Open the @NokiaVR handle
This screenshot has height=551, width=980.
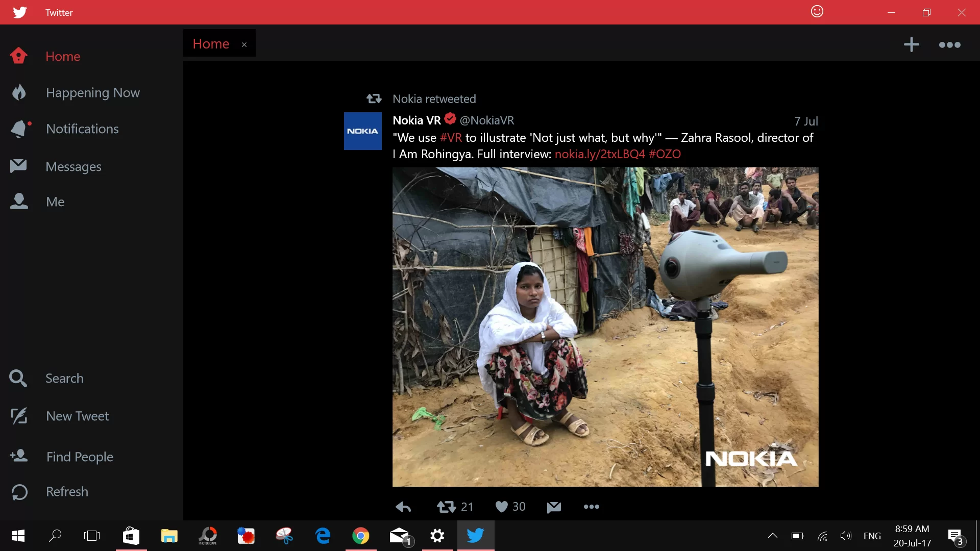(x=487, y=120)
